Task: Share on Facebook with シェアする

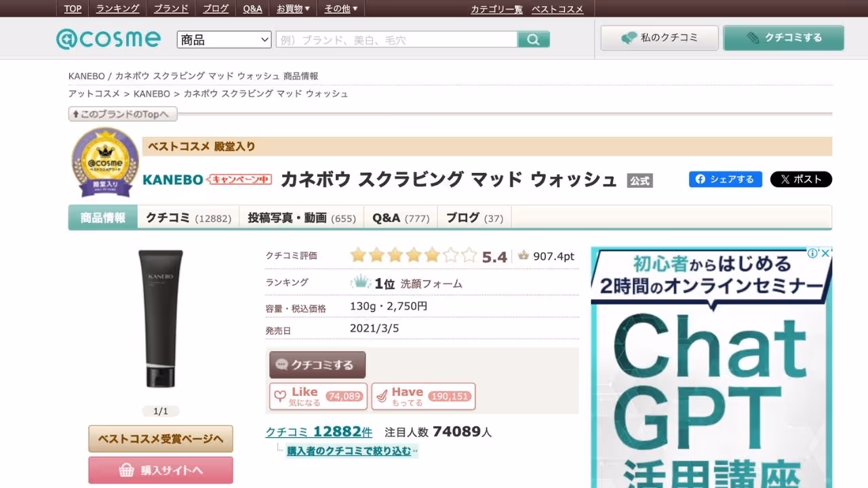Action: coord(726,179)
